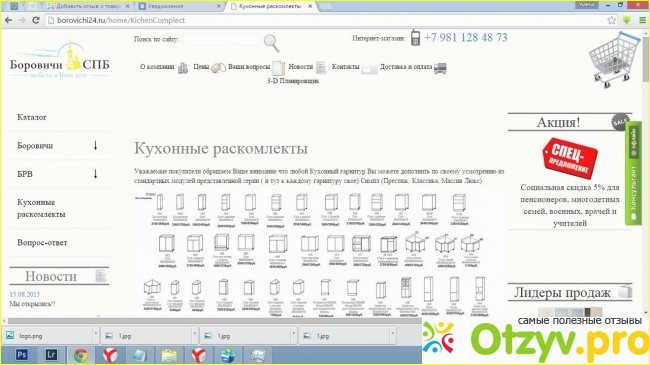Viewport: 650px width, 365px height.
Task: Click the browser reload icon
Action: [36, 20]
